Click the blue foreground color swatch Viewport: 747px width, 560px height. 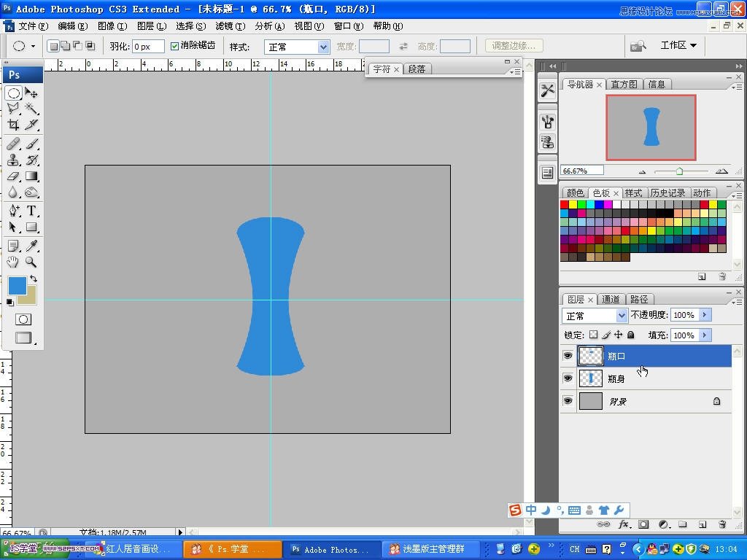(16, 285)
